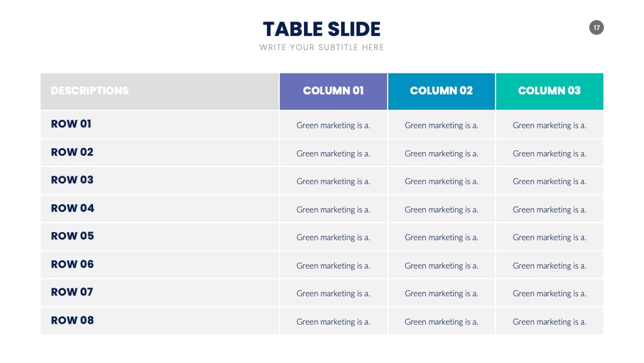Click the purple COLUMN 01 header
Image resolution: width=644 pixels, height=363 pixels.
tap(333, 91)
